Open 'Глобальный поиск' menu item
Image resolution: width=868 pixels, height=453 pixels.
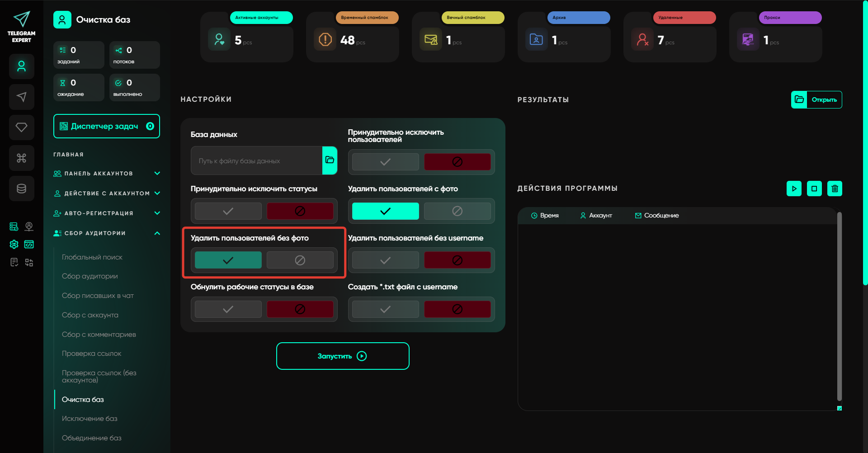point(92,257)
